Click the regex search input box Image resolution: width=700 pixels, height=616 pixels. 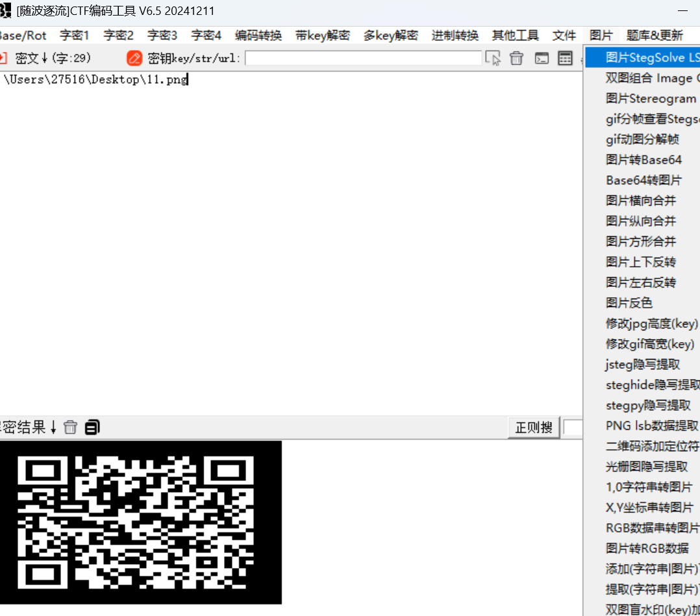tap(573, 428)
